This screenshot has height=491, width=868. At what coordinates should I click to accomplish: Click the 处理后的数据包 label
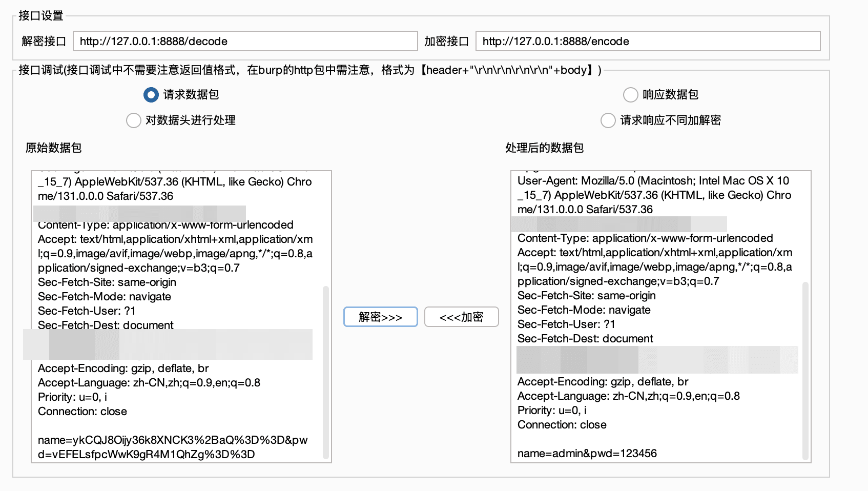click(544, 148)
